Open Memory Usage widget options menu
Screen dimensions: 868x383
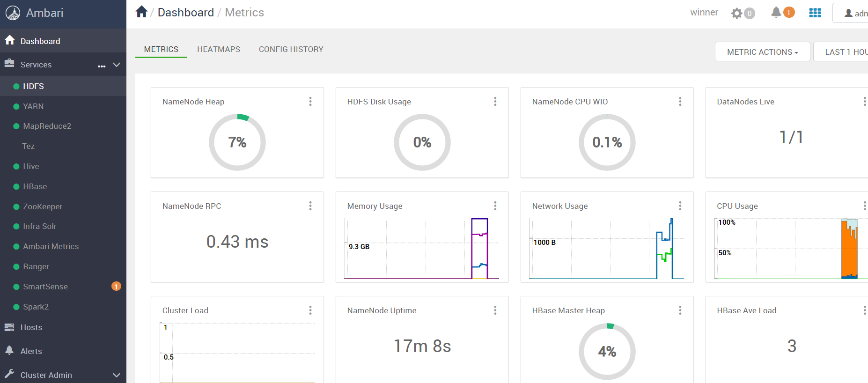pyautogui.click(x=495, y=206)
